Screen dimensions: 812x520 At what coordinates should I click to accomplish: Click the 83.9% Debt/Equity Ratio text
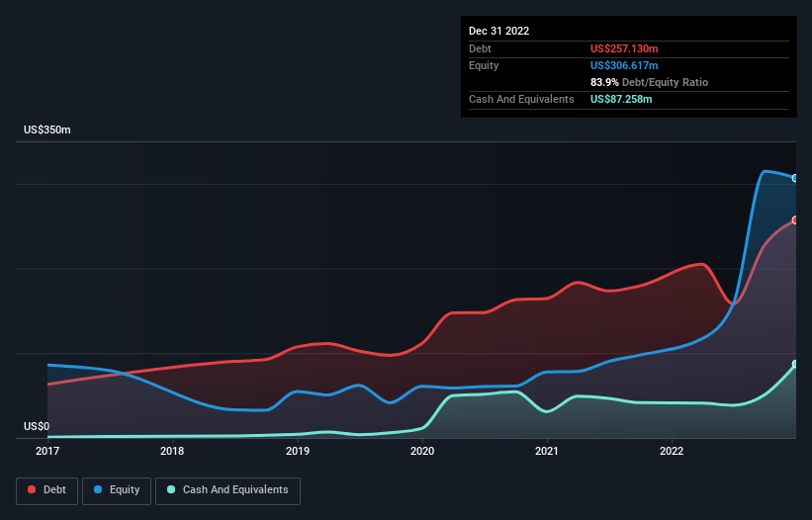pos(649,82)
